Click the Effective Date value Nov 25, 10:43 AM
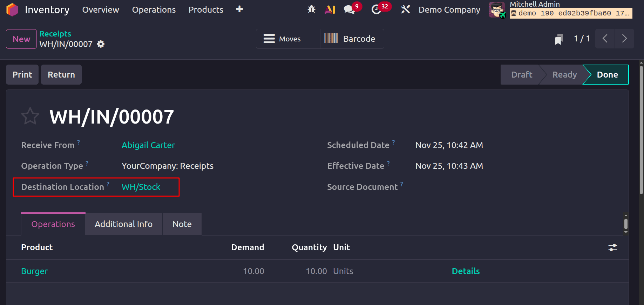The height and width of the screenshot is (305, 644). click(449, 166)
